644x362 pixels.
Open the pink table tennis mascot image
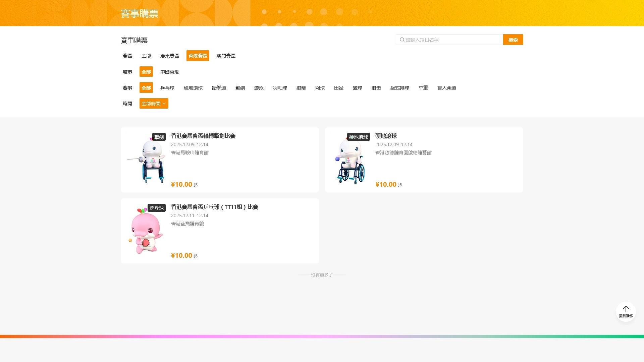coord(146,231)
